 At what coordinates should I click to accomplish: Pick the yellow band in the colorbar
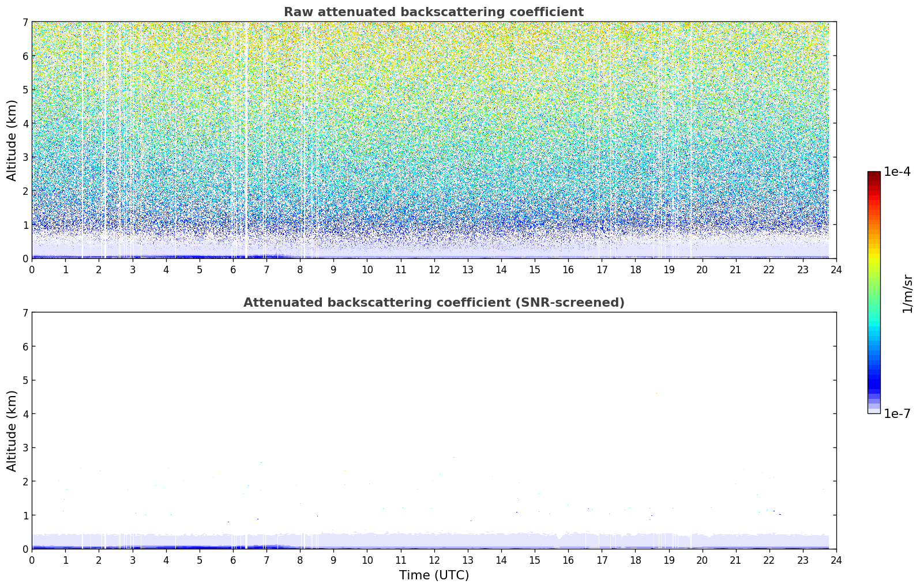873,254
